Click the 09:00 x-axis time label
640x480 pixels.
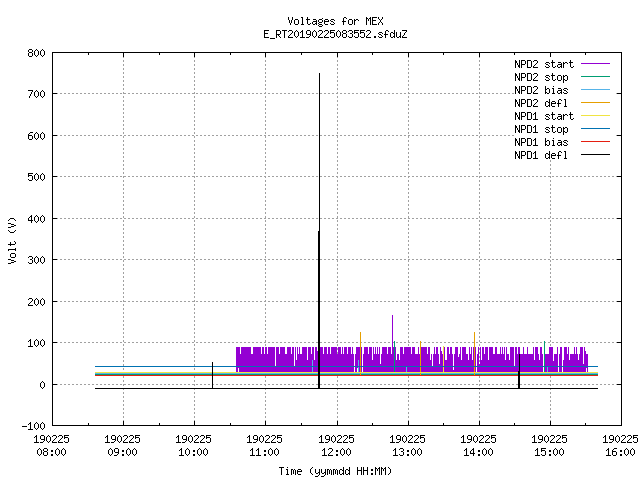click(122, 452)
